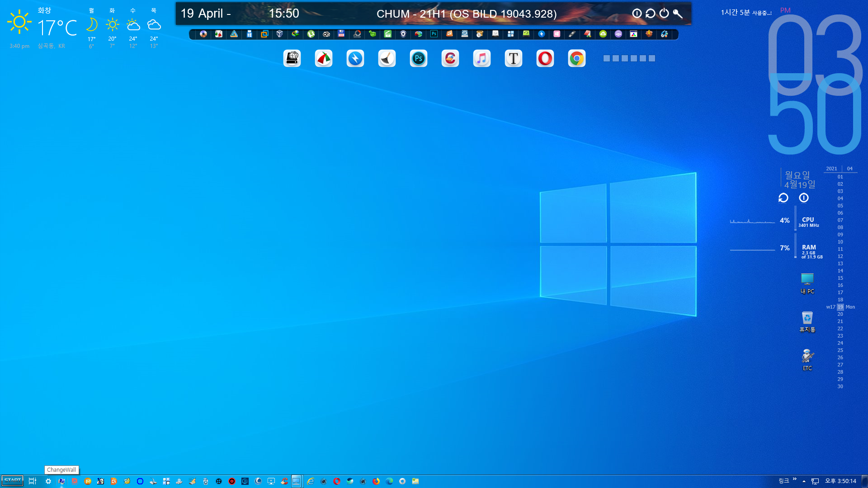This screenshot has width=868, height=488.
Task: Click the last blue square page indicator
Action: 652,58
